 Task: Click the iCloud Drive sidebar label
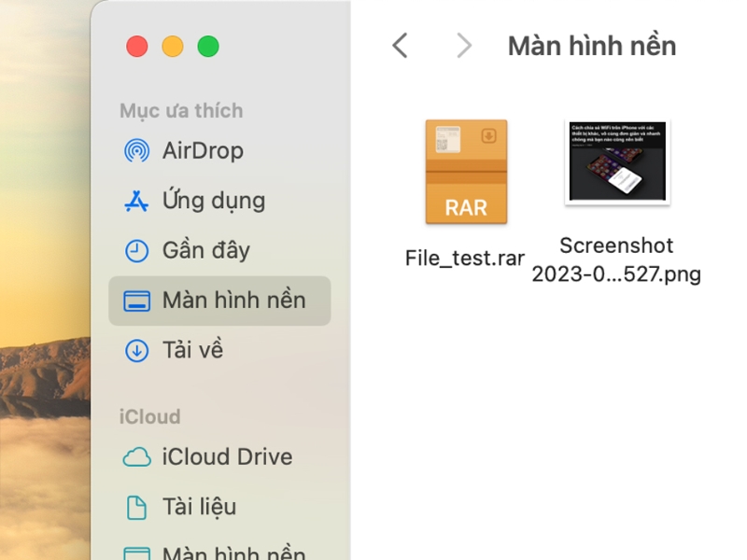[227, 456]
